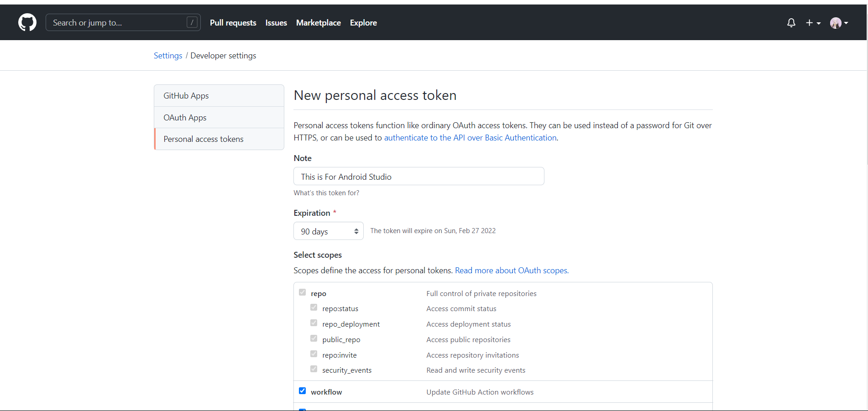Click the slash shortcut icon in search
The height and width of the screenshot is (411, 868).
click(192, 21)
